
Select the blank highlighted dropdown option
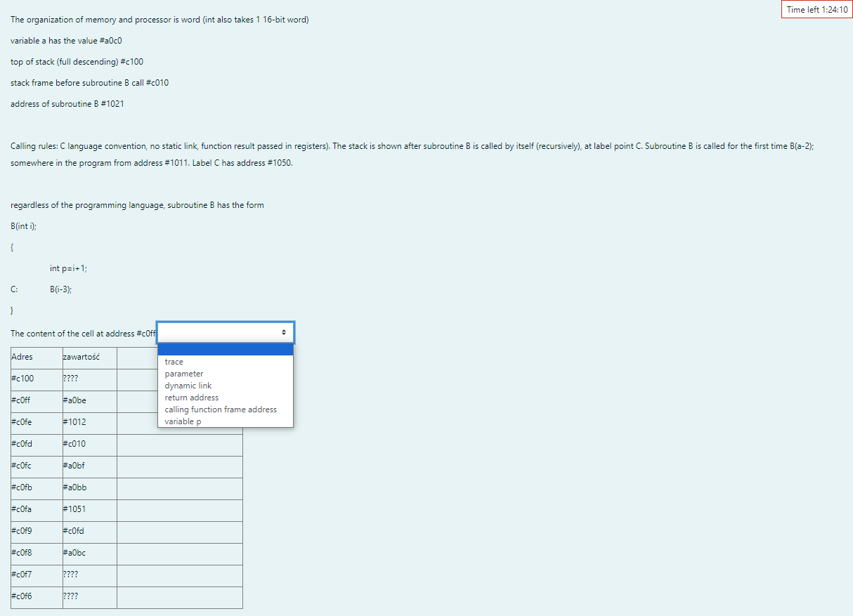(x=226, y=350)
